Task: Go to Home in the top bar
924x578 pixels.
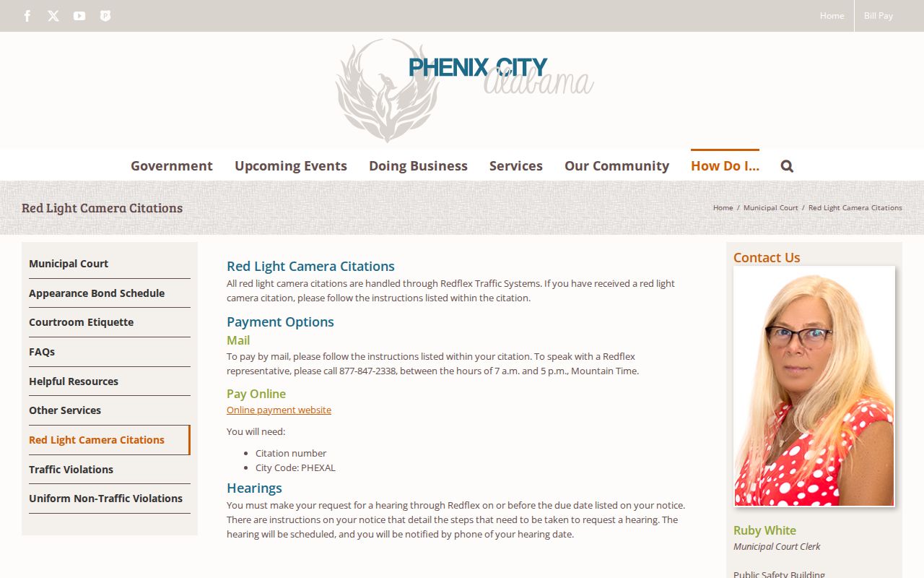Action: (x=832, y=16)
